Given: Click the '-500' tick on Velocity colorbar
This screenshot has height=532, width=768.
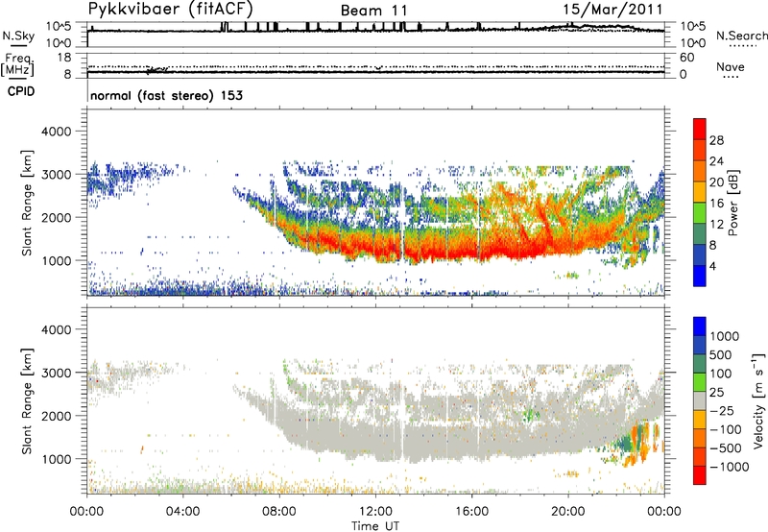Looking at the screenshot, I should coord(726,448).
